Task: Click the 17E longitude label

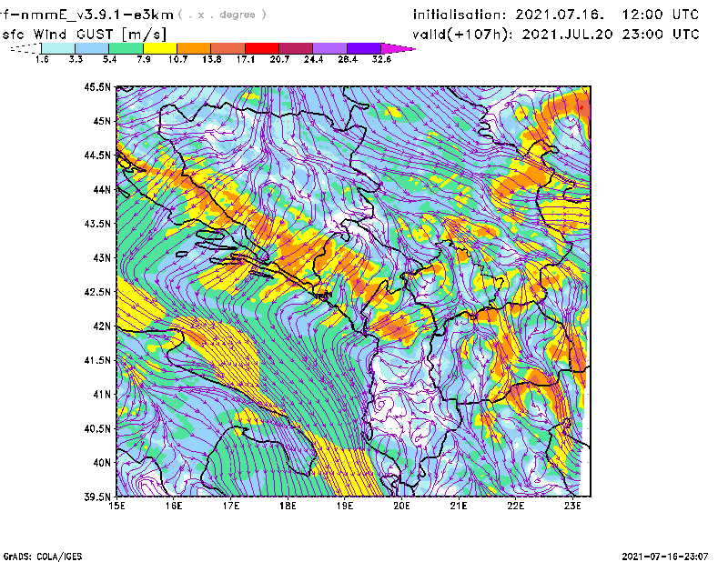Action: click(x=231, y=506)
